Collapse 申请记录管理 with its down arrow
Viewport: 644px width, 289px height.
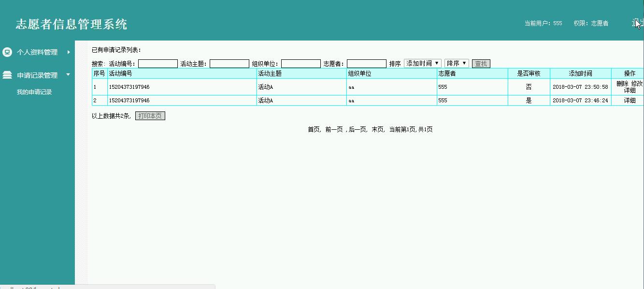[68, 75]
